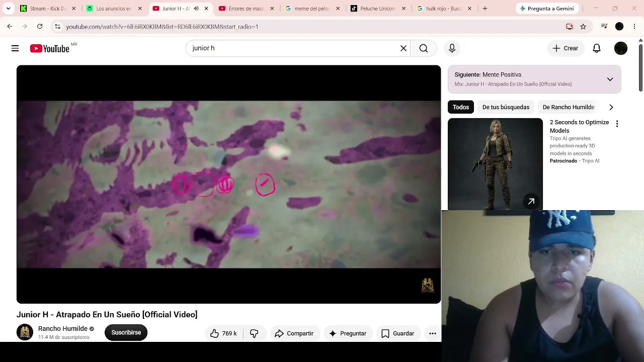Click the Suscribirse button
This screenshot has height=362, width=644.
pos(126,332)
